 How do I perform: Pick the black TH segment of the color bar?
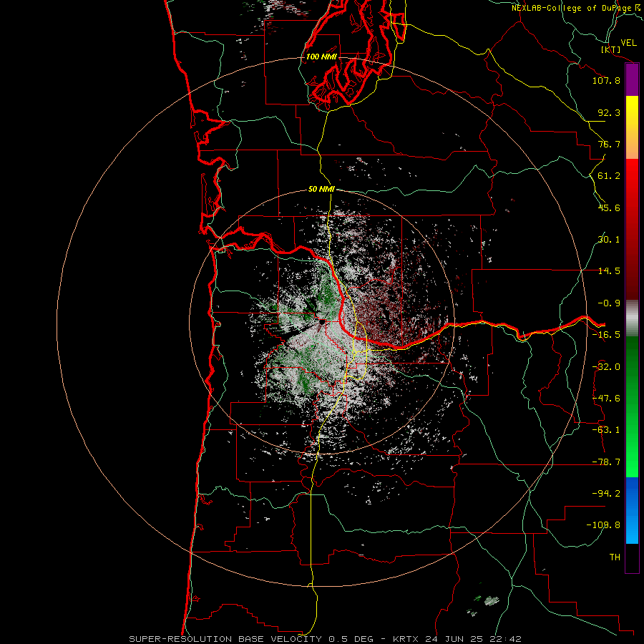click(632, 557)
